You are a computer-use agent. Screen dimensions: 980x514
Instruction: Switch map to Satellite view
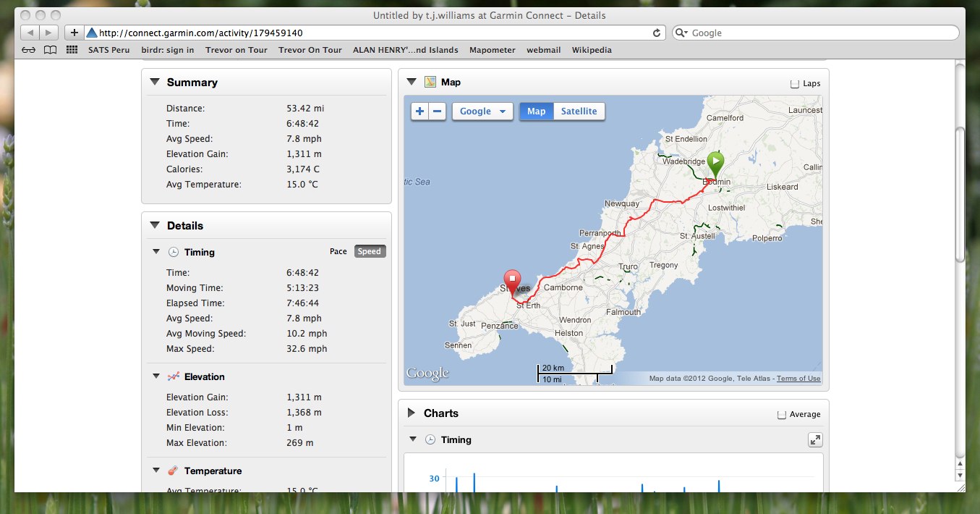tap(579, 111)
